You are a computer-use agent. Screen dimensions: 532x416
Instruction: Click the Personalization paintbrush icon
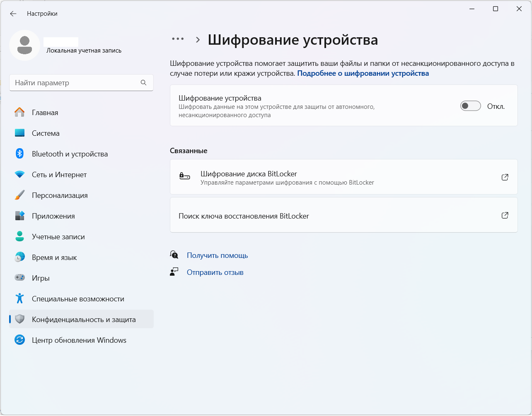point(19,195)
